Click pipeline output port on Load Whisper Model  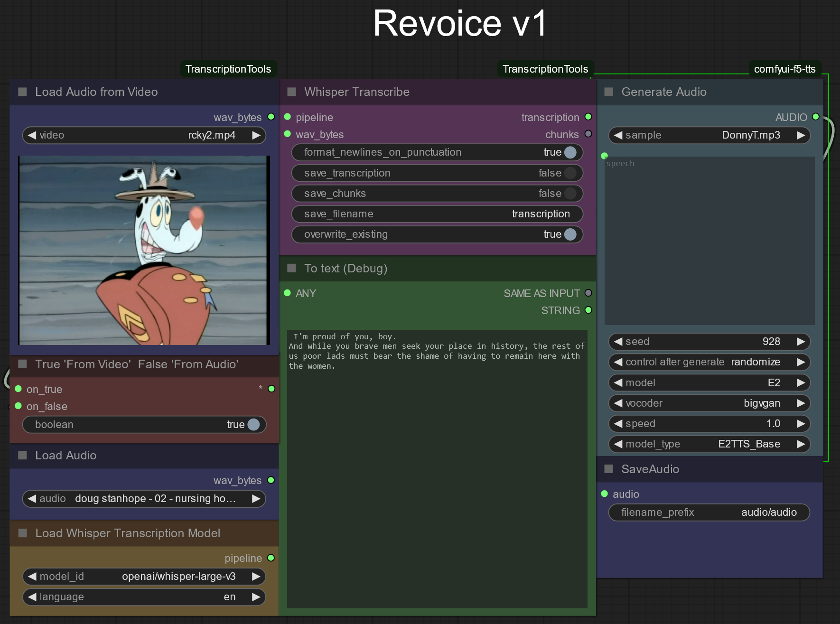click(271, 558)
